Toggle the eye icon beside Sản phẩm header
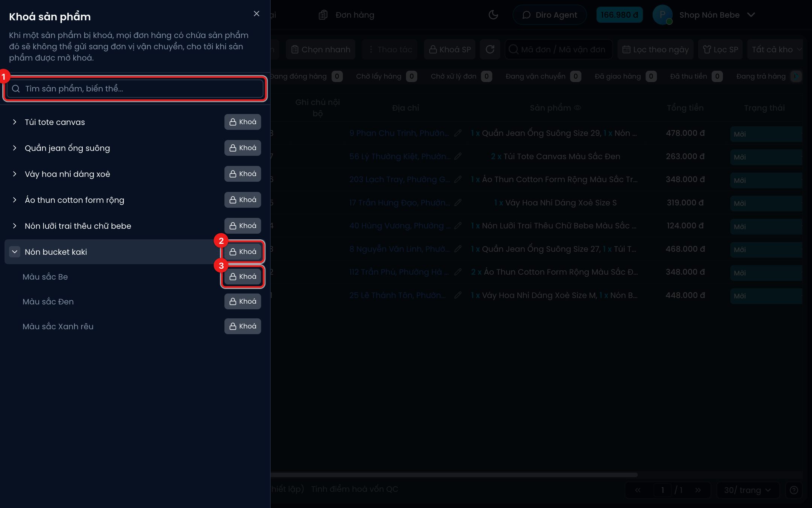 click(x=577, y=108)
